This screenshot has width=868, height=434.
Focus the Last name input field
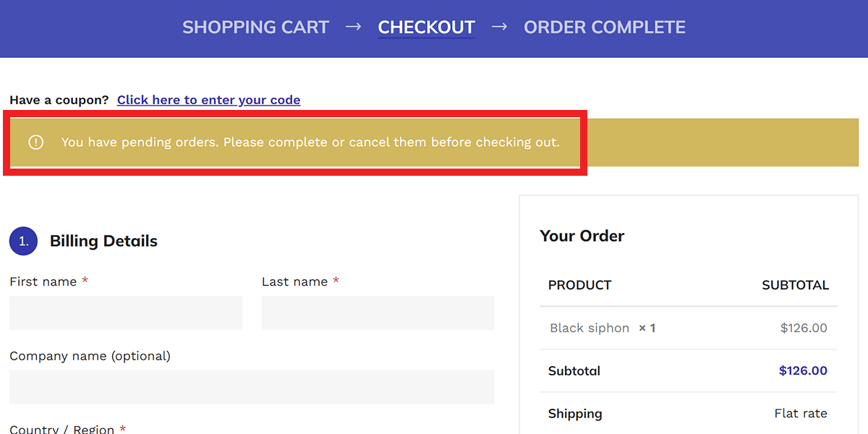[x=378, y=312]
